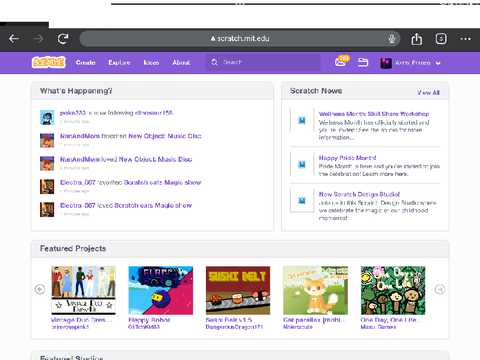Image resolution: width=480 pixels, height=360 pixels.
Task: Go back with the browser back arrow
Action: click(x=14, y=39)
